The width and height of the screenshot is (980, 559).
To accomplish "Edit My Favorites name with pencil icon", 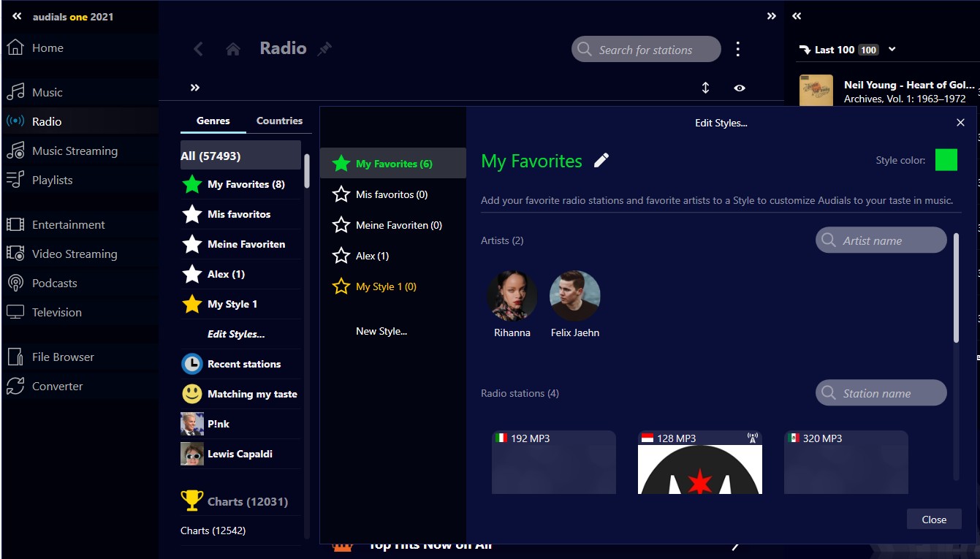I will tap(601, 161).
